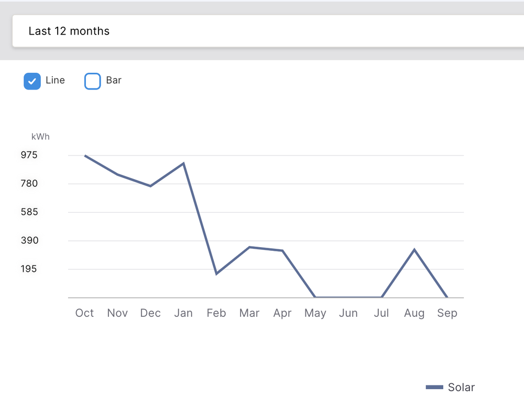The height and width of the screenshot is (420, 524).
Task: Select the February low point on the line
Action: pyautogui.click(x=216, y=274)
